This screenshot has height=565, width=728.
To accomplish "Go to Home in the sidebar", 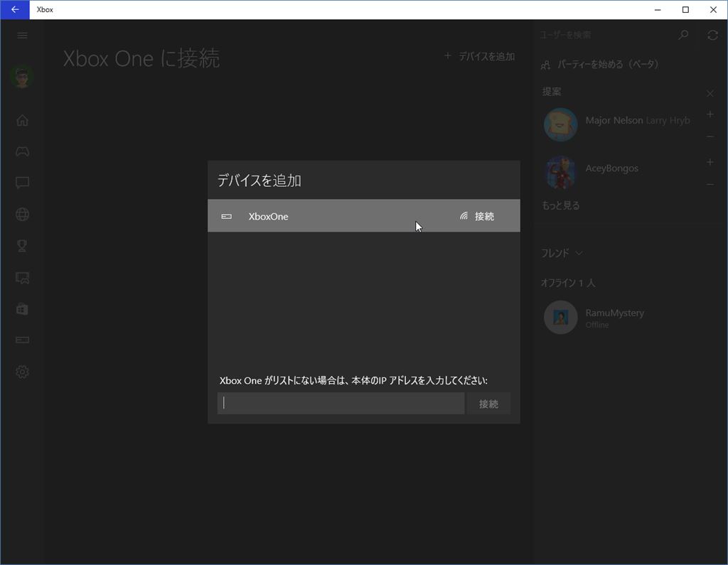I will 22,121.
